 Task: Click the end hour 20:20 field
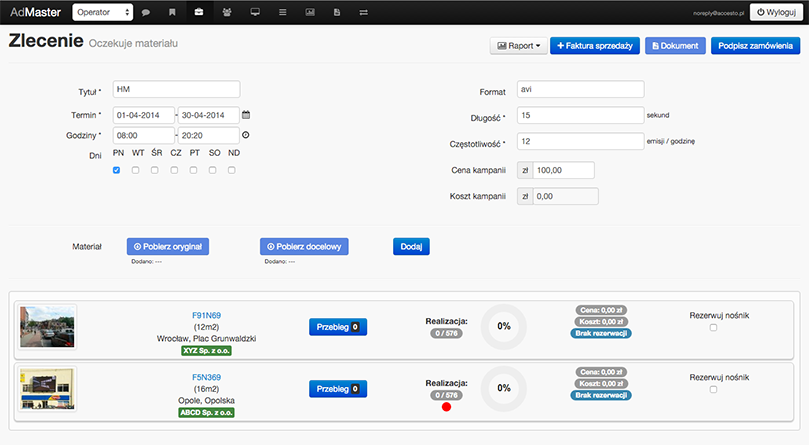[x=208, y=135]
